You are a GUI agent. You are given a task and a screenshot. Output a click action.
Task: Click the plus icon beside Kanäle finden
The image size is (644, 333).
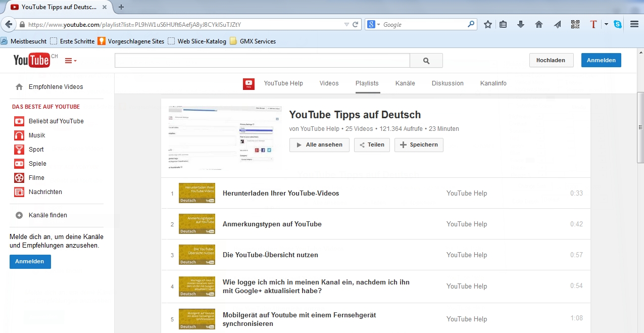pyautogui.click(x=19, y=215)
